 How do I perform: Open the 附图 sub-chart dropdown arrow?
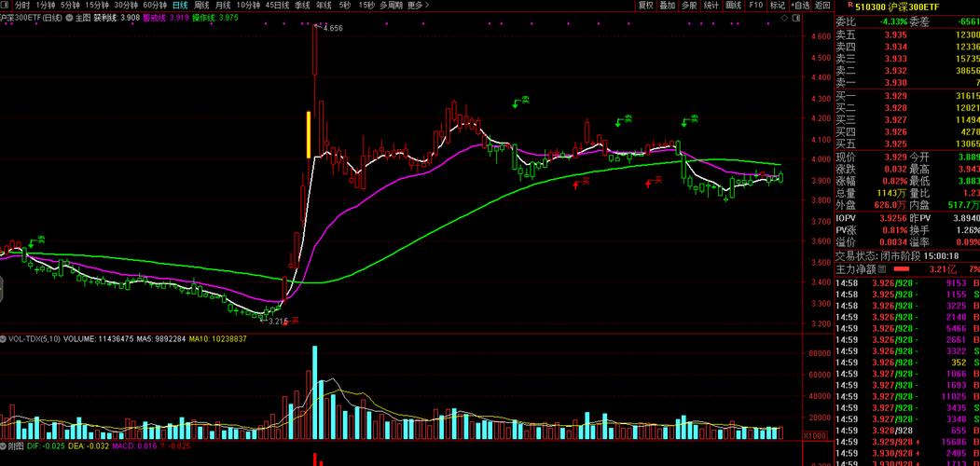click(5, 446)
